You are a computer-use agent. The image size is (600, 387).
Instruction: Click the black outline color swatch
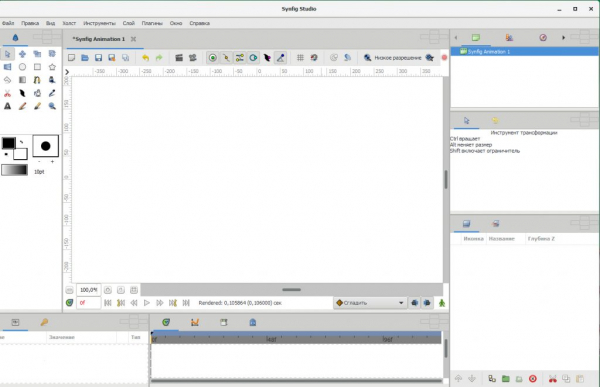tap(8, 143)
